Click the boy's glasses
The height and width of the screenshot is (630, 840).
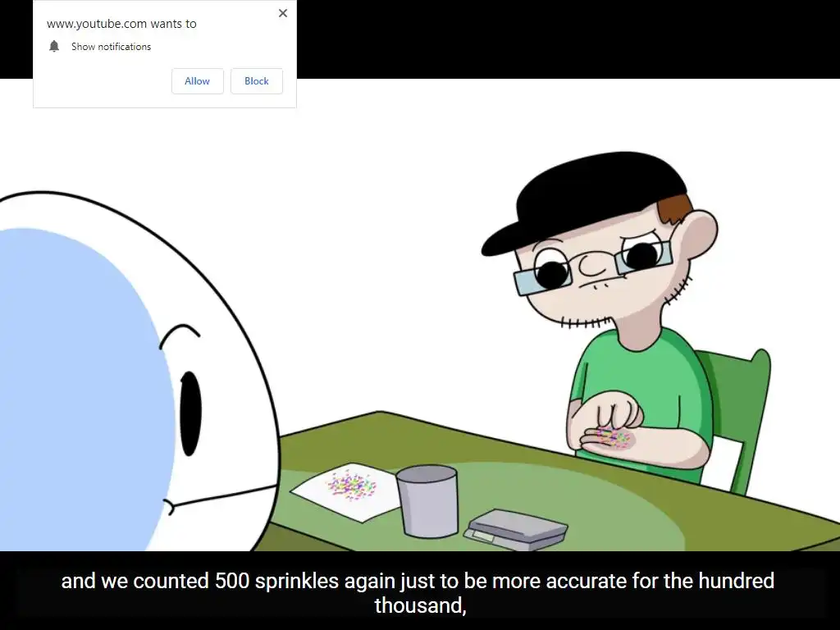(592, 267)
